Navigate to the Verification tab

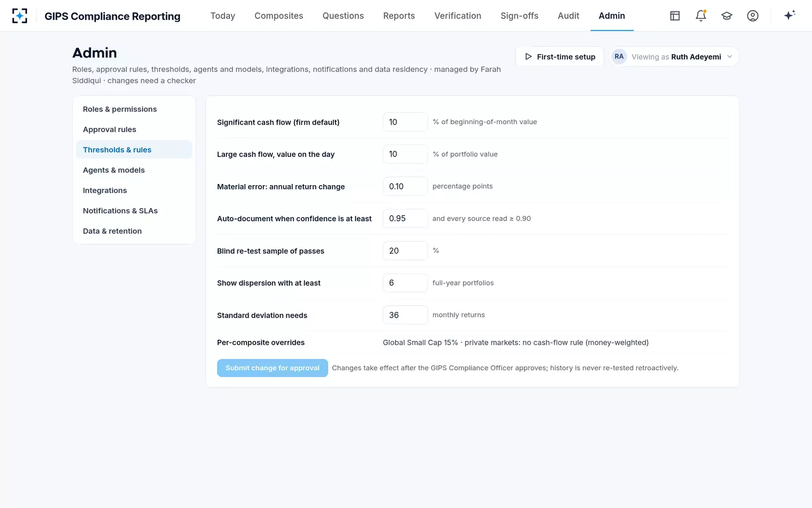(x=458, y=16)
